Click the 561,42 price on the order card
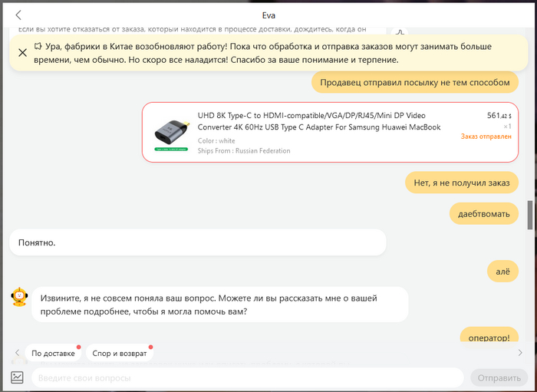The width and height of the screenshot is (537, 392). [x=499, y=116]
